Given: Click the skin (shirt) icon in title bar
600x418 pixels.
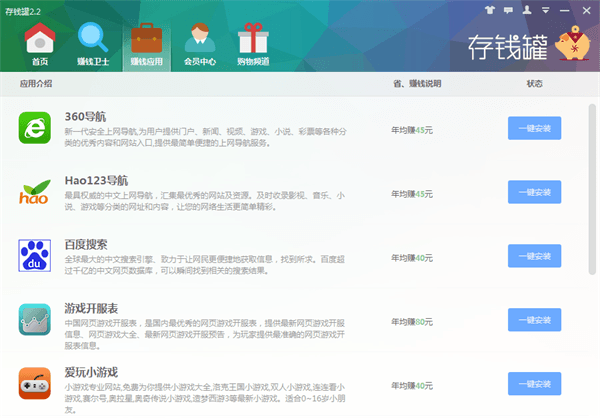Looking at the screenshot, I should (x=490, y=9).
